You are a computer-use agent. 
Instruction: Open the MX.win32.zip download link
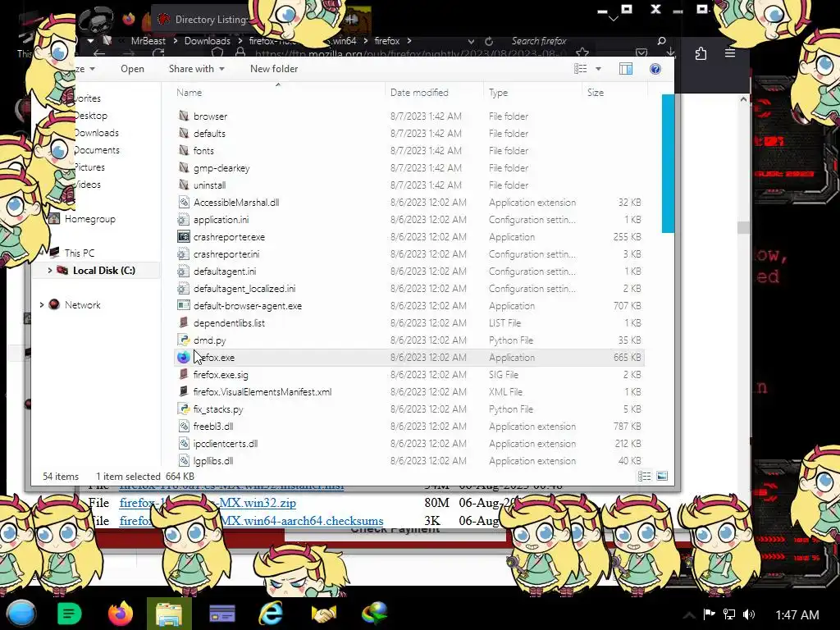pyautogui.click(x=208, y=503)
